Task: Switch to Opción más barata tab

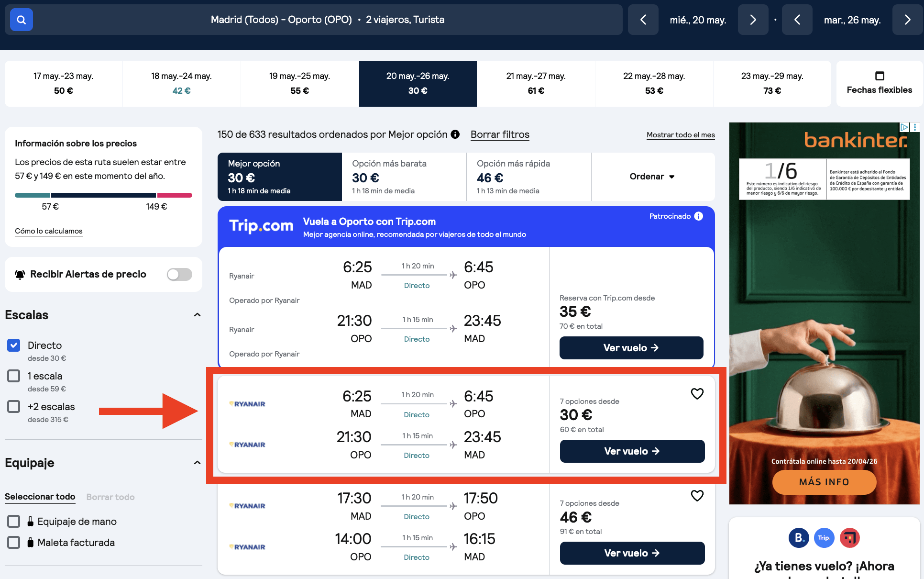Action: click(x=404, y=177)
